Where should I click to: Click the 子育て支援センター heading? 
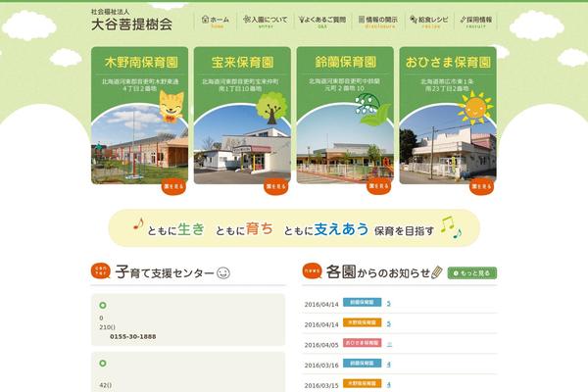(x=165, y=272)
